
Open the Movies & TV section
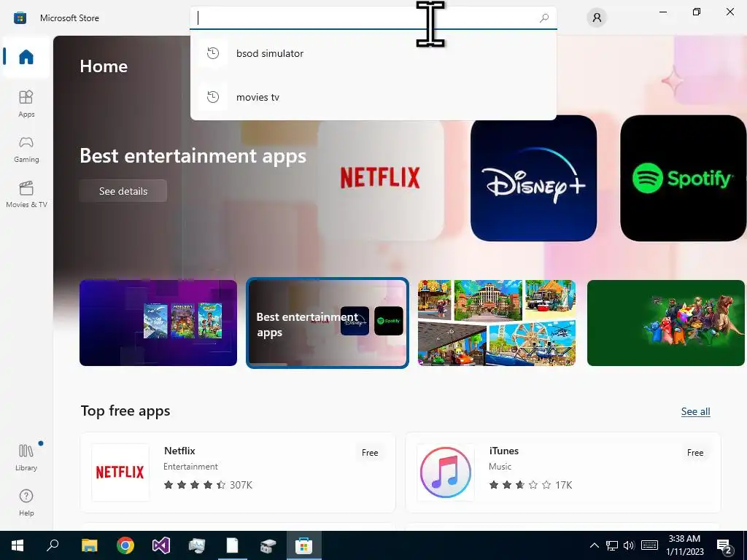pos(26,194)
